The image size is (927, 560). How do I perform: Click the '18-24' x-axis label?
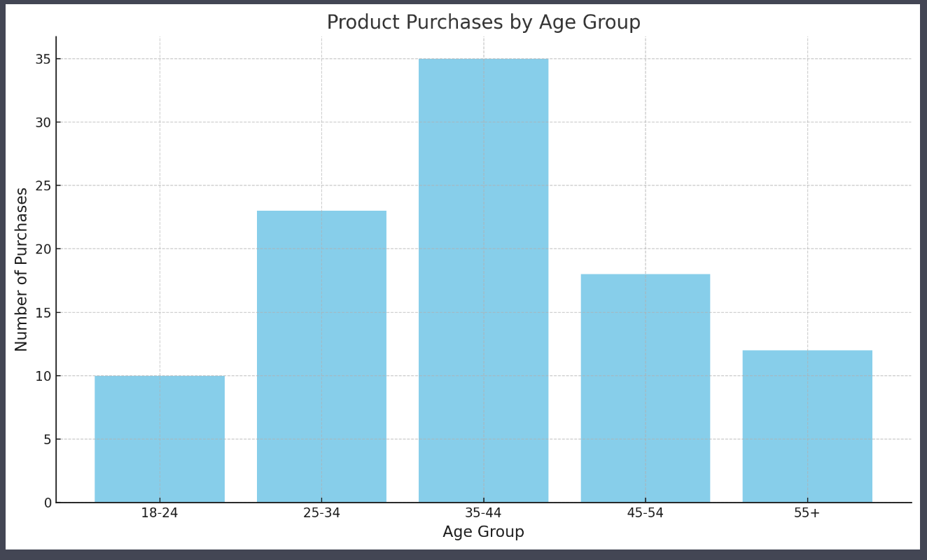(x=160, y=513)
